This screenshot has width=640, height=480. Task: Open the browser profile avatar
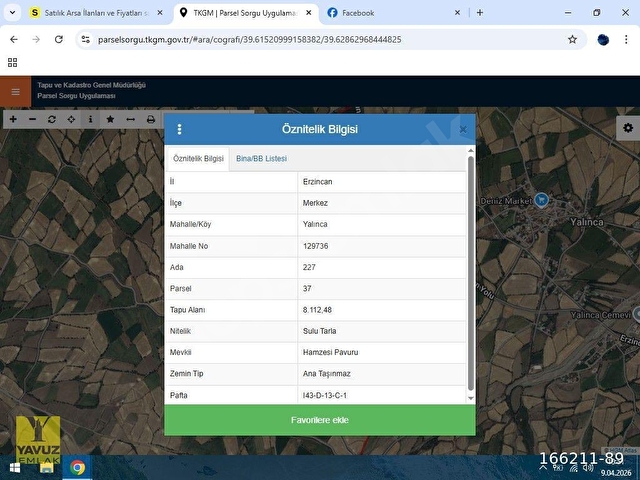point(603,39)
